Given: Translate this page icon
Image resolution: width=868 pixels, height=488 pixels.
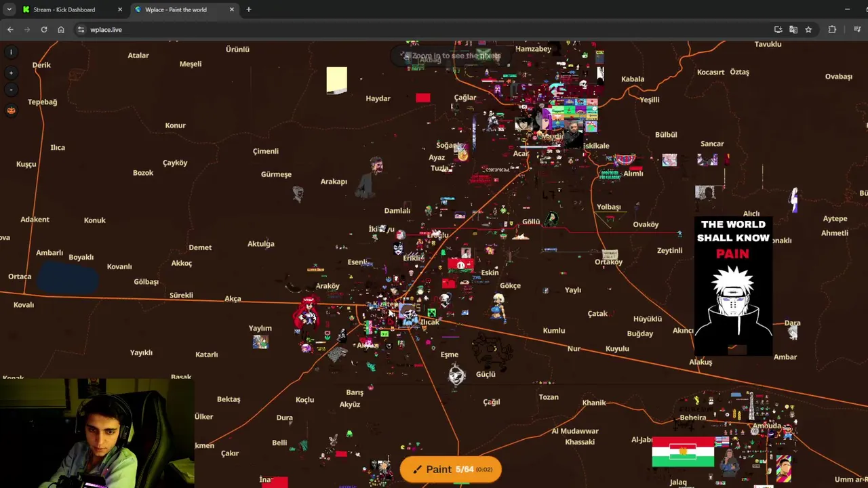Looking at the screenshot, I should pos(793,30).
